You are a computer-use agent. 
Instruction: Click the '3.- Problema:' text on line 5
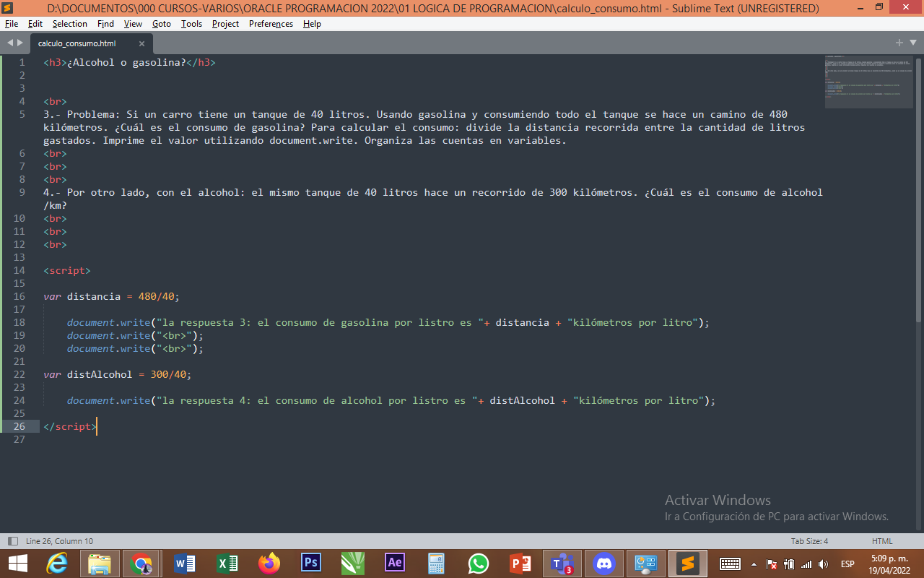point(82,114)
